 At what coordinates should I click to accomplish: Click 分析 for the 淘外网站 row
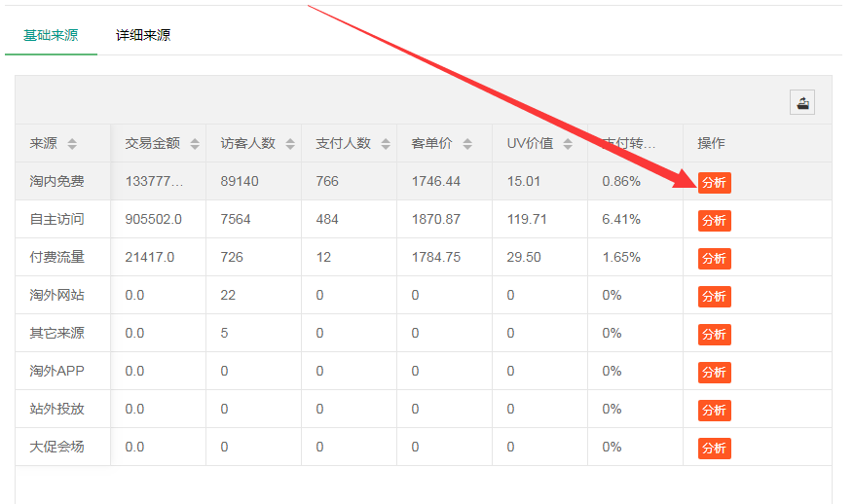[715, 297]
